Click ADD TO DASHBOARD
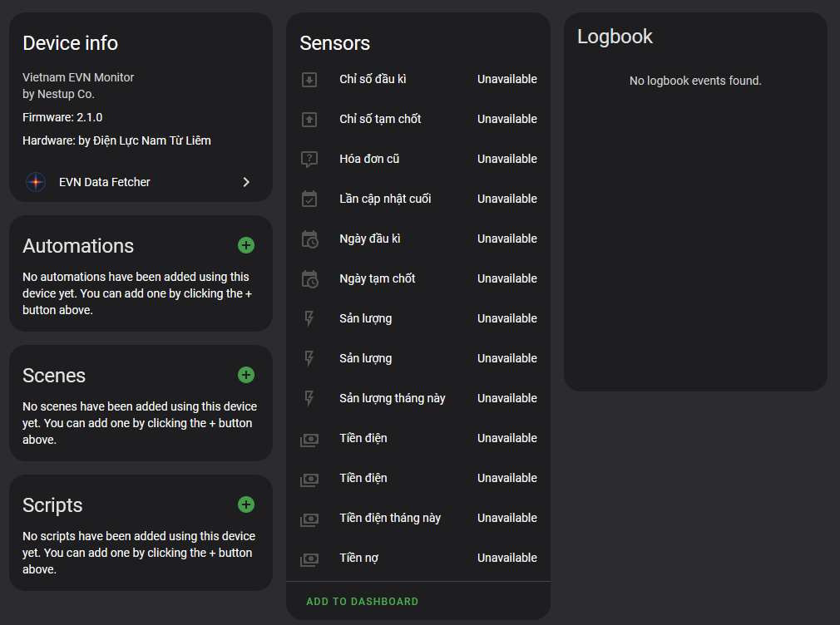 362,601
